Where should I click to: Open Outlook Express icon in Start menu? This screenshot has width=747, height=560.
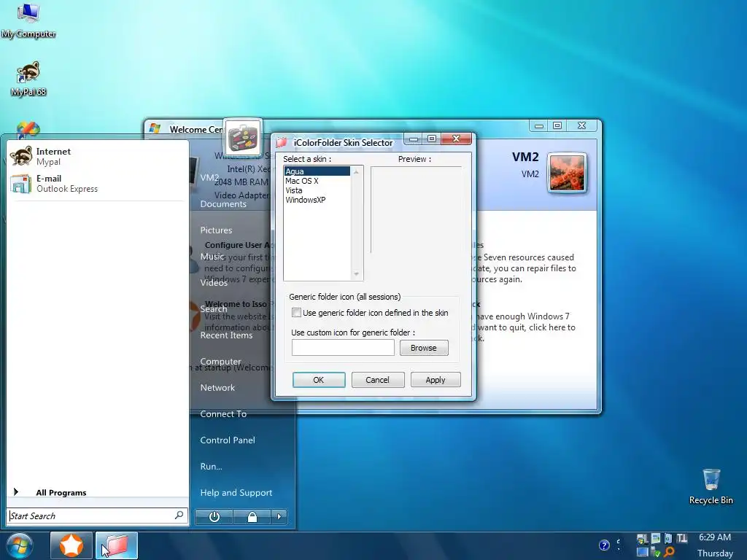21,183
